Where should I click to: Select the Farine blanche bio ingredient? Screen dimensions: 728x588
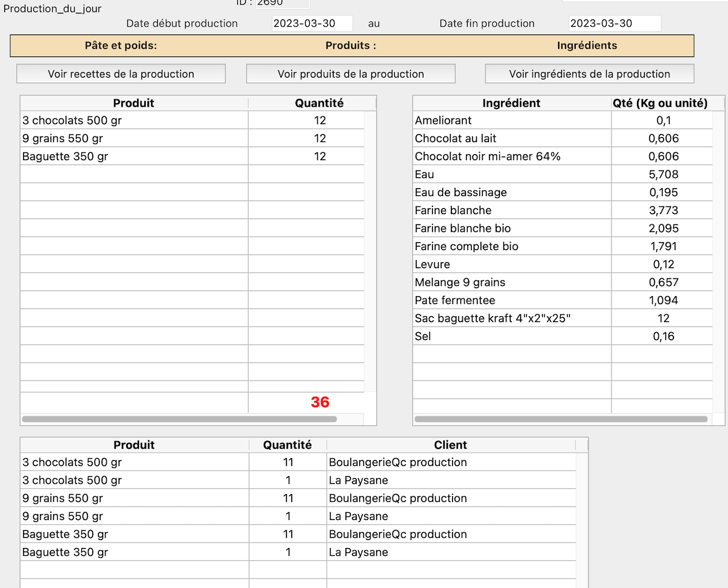click(x=562, y=228)
